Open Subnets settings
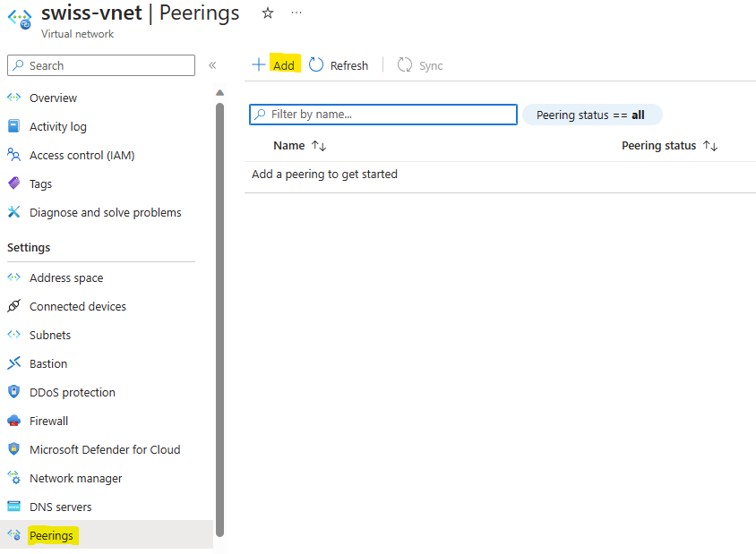 [x=50, y=336]
